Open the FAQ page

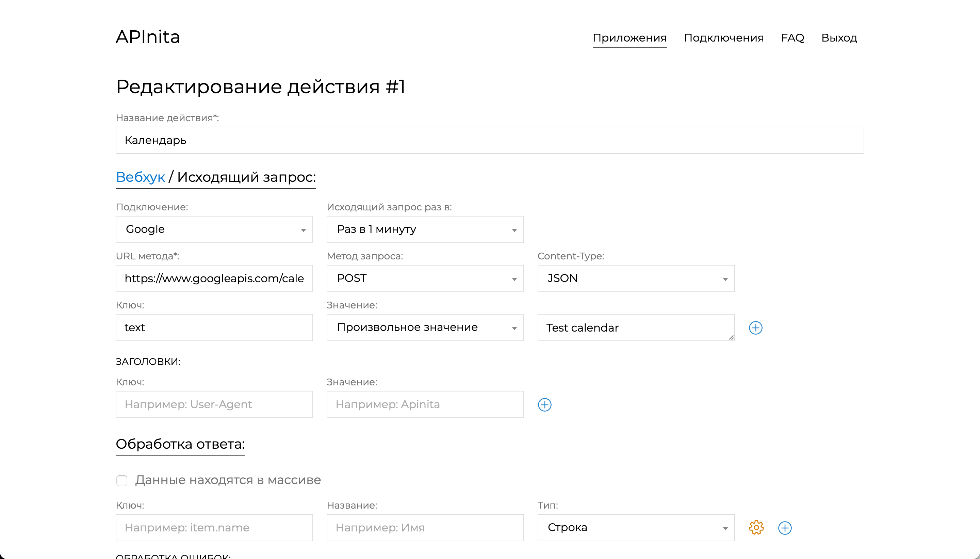[x=793, y=38]
